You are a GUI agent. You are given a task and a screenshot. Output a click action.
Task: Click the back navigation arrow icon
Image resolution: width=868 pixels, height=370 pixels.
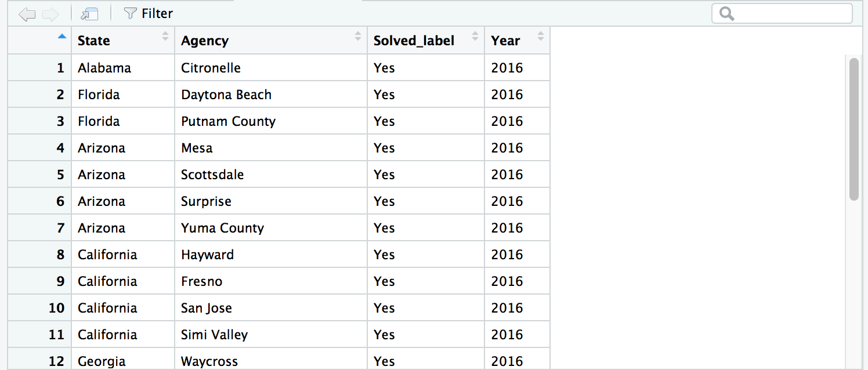[27, 14]
